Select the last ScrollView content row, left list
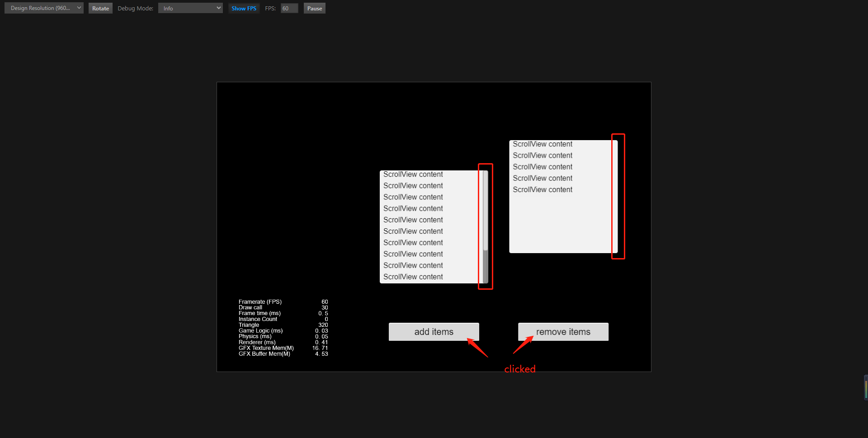Screen dimensions: 868x438 tap(413, 276)
